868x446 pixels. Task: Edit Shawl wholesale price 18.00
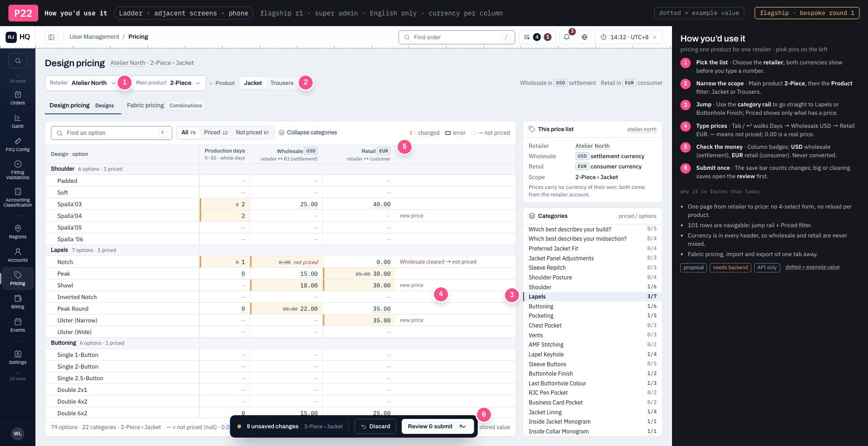(x=287, y=286)
